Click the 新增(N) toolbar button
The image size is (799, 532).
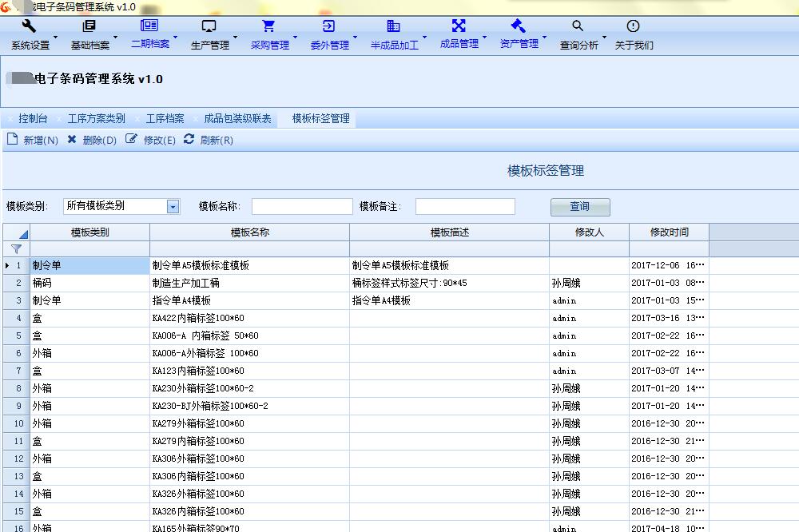pyautogui.click(x=33, y=140)
